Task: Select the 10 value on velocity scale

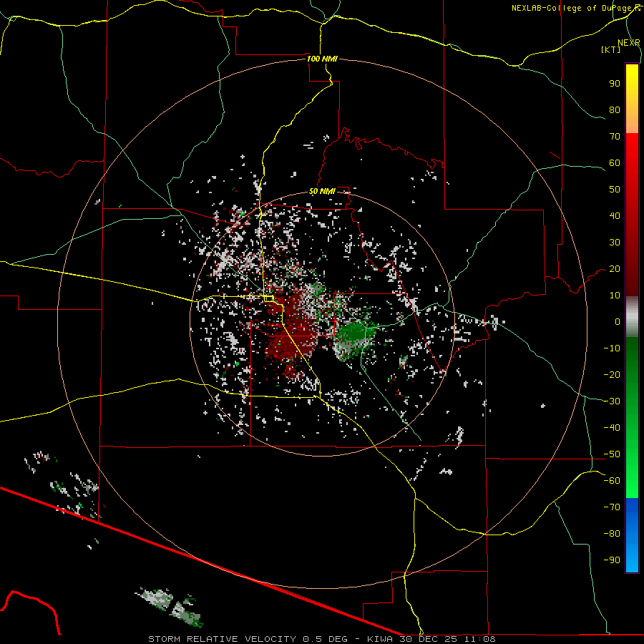Action: [x=615, y=296]
